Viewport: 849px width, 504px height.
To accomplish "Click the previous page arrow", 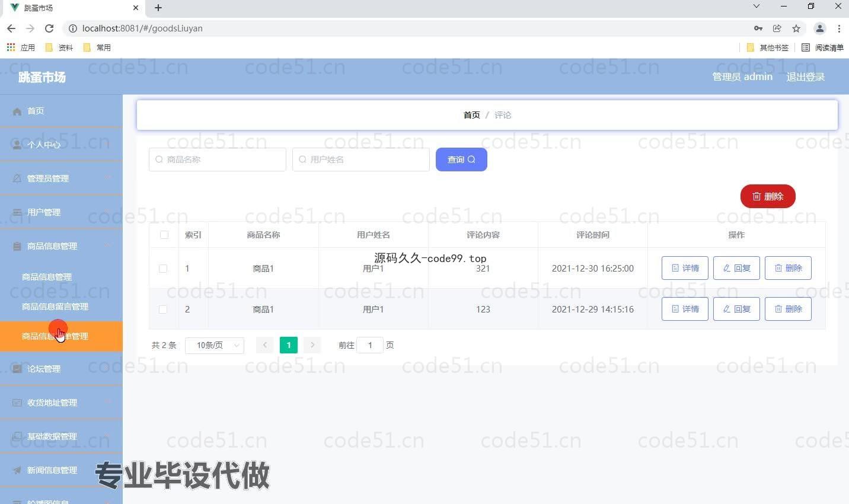I will coord(265,345).
